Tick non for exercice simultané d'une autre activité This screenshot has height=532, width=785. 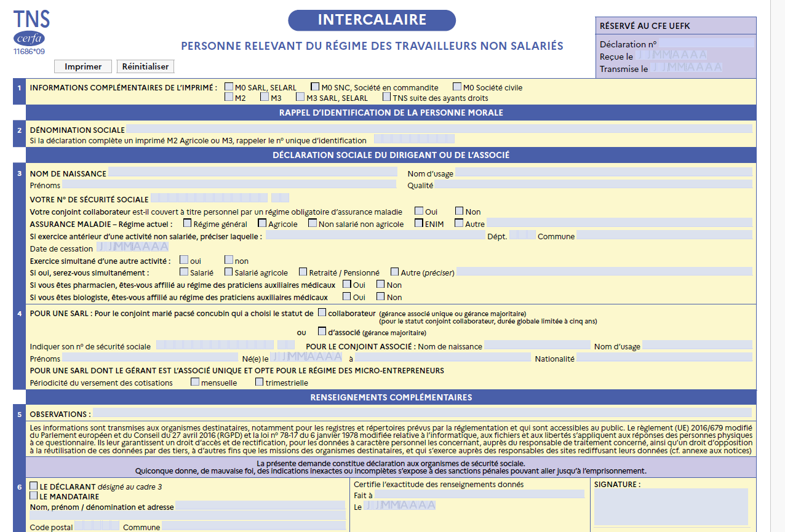pyautogui.click(x=229, y=260)
